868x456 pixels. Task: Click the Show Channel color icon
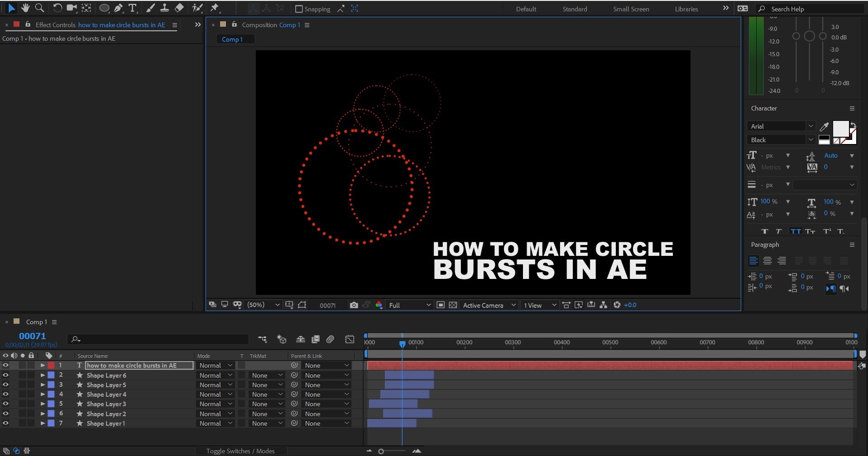click(x=379, y=305)
